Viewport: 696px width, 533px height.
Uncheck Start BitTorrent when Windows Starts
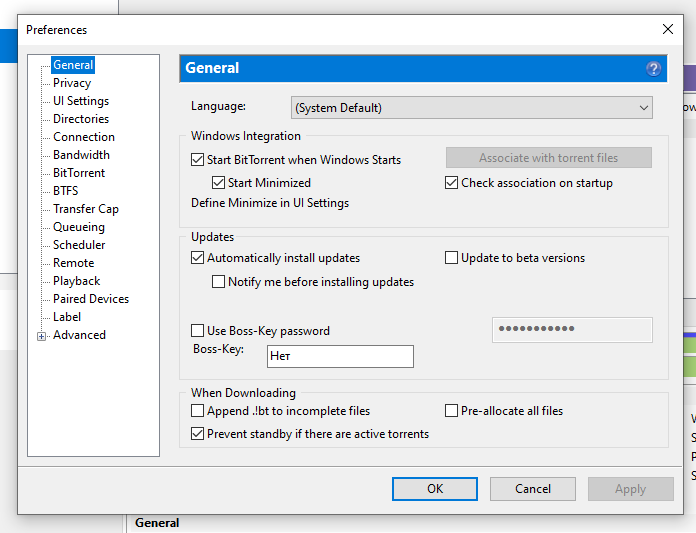pyautogui.click(x=197, y=159)
